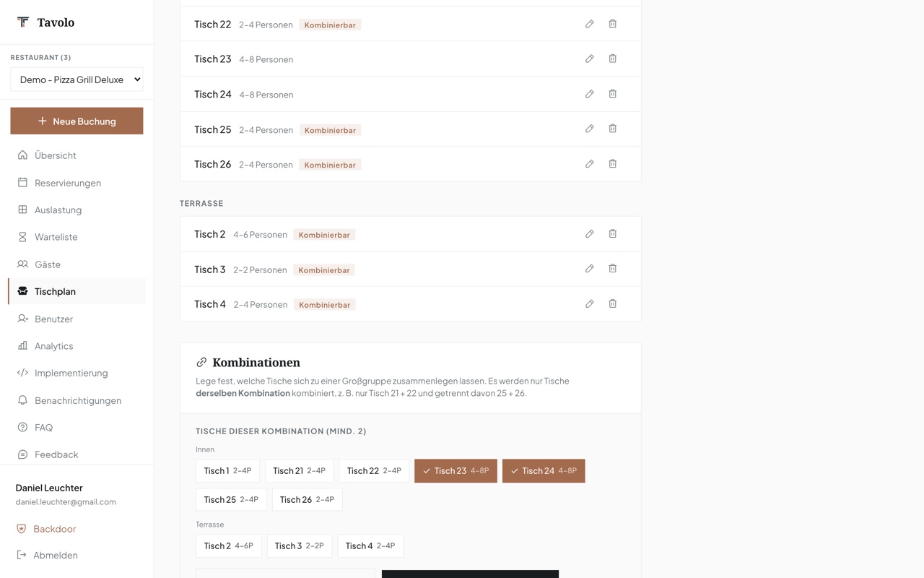Deselect Tisch 24 in combination chips

[544, 471]
